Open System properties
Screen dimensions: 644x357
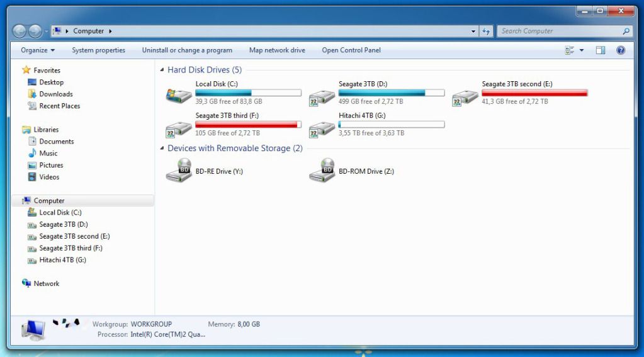coord(99,50)
